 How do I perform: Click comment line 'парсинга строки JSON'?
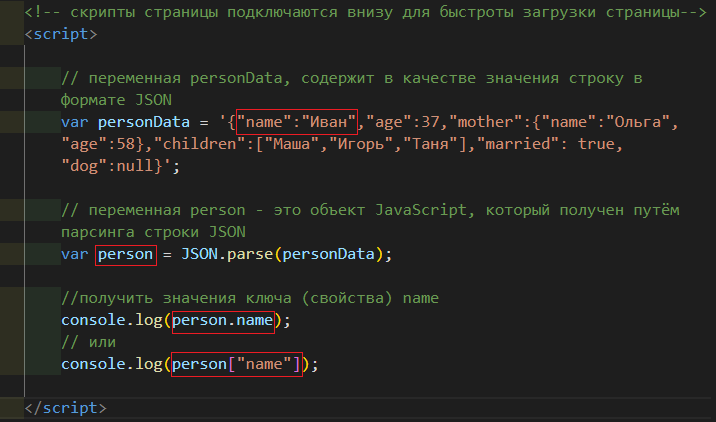[x=153, y=232]
